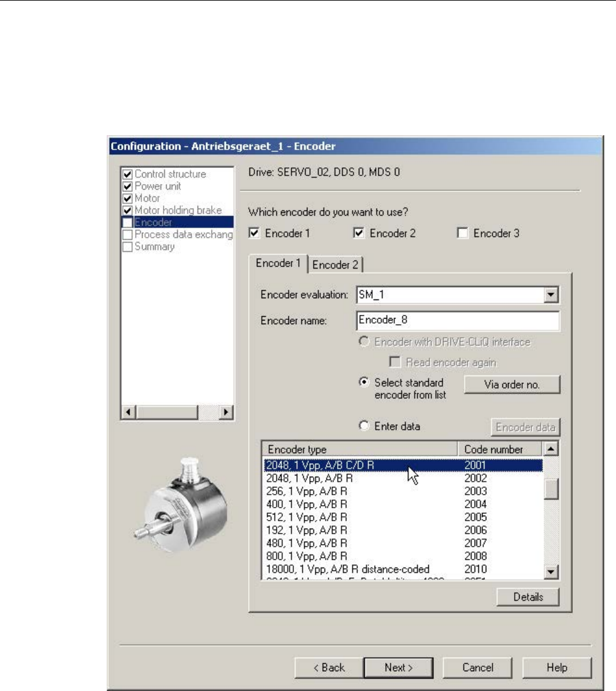Select encoder '256, 1 Vpp, A/B R'
The width and height of the screenshot is (616, 691).
[x=403, y=491]
